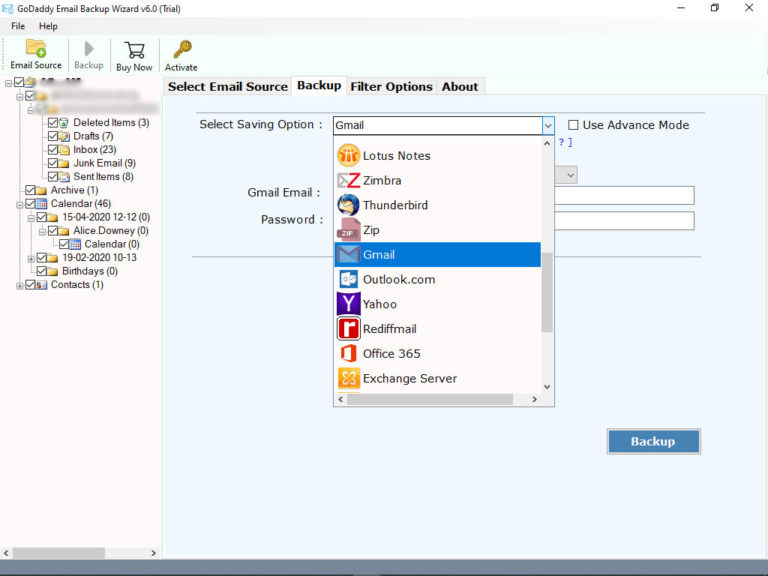Switch to the About tab
The height and width of the screenshot is (576, 768).
tap(460, 87)
